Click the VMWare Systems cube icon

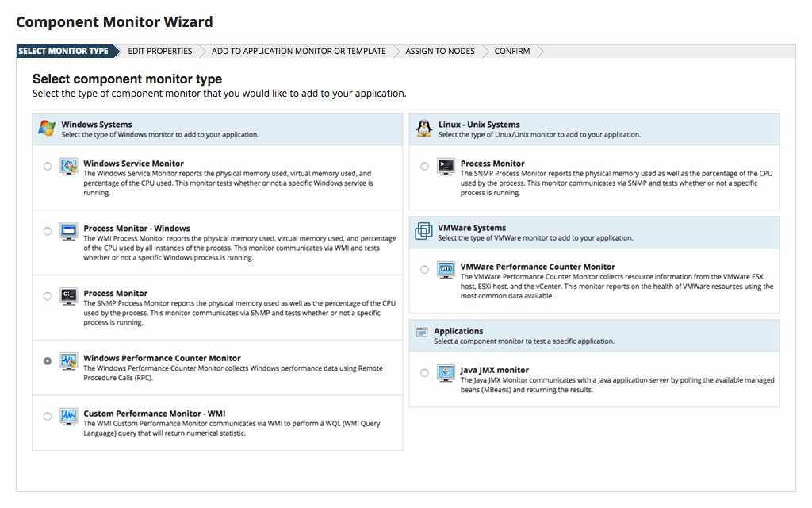[424, 231]
